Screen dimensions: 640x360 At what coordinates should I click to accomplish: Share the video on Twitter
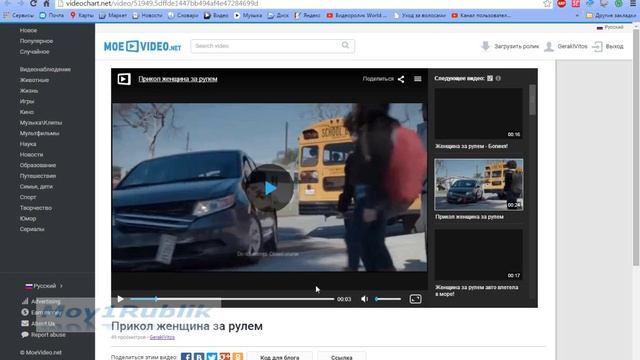pos(212,357)
